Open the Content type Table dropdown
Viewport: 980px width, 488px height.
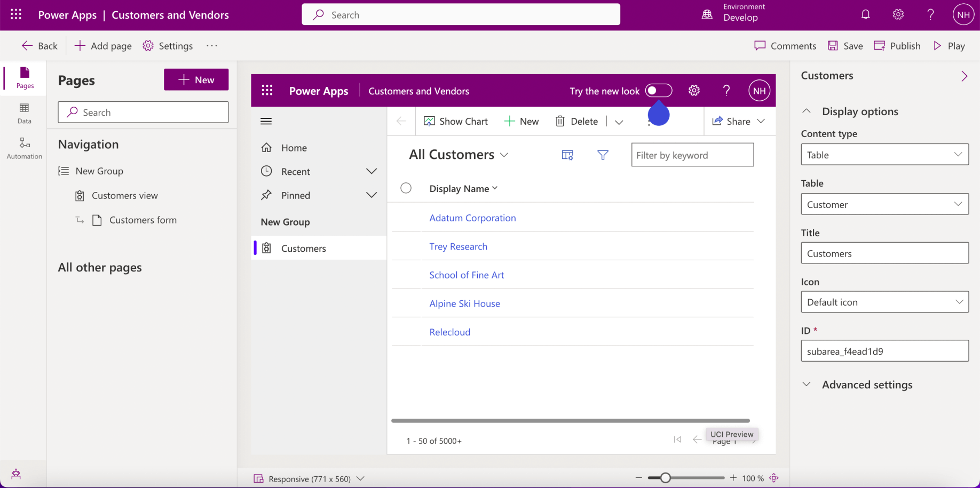pyautogui.click(x=884, y=155)
